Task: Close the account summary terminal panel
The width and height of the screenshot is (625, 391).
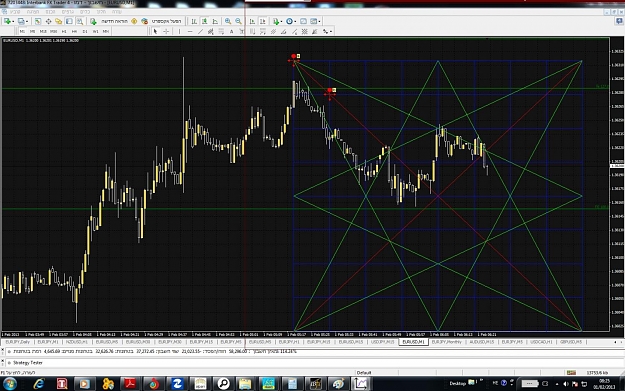Action: (x=2, y=349)
